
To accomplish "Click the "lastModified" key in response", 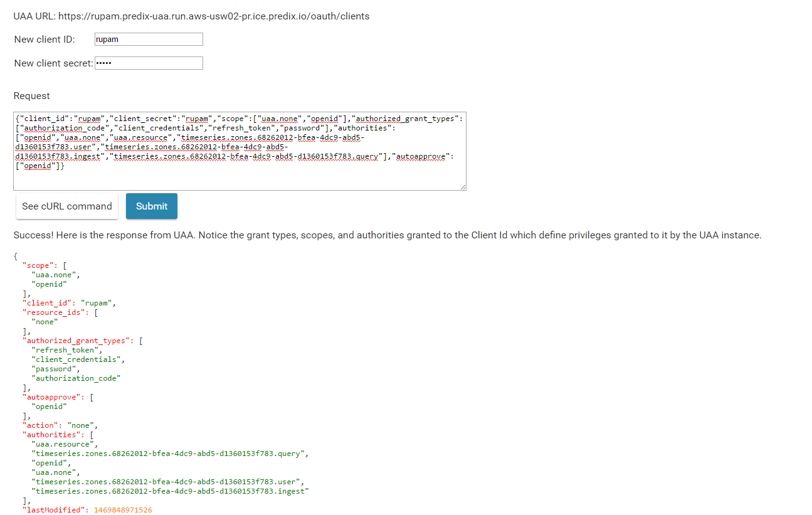I will (53, 510).
